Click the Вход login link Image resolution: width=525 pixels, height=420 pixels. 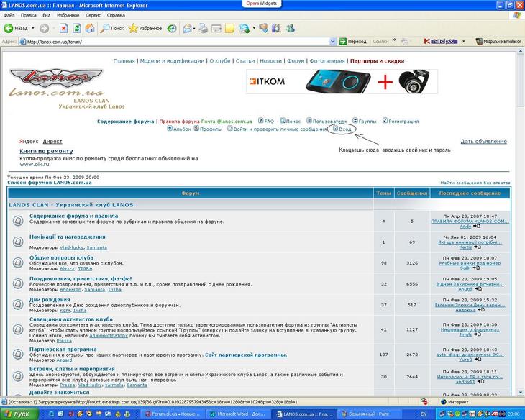click(344, 129)
